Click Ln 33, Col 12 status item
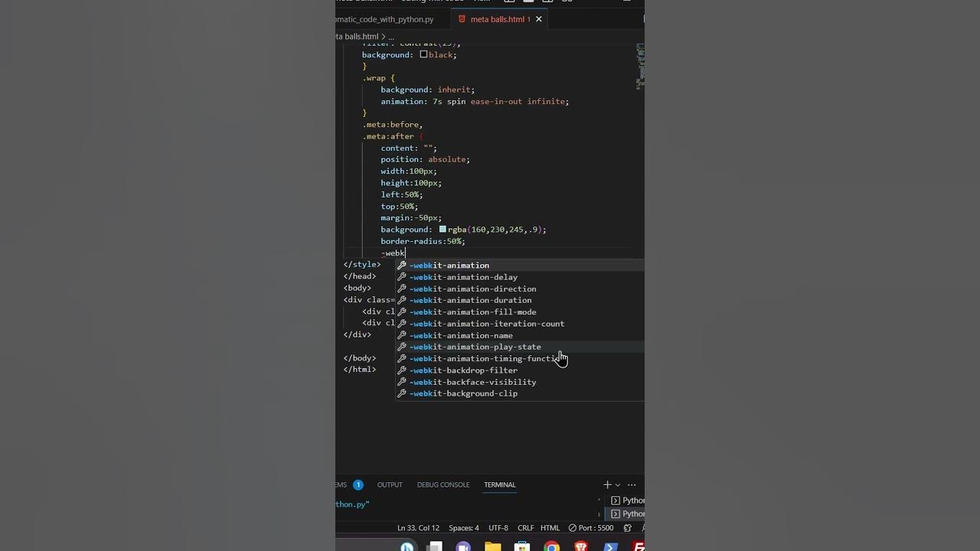This screenshot has width=980, height=551. [x=419, y=528]
